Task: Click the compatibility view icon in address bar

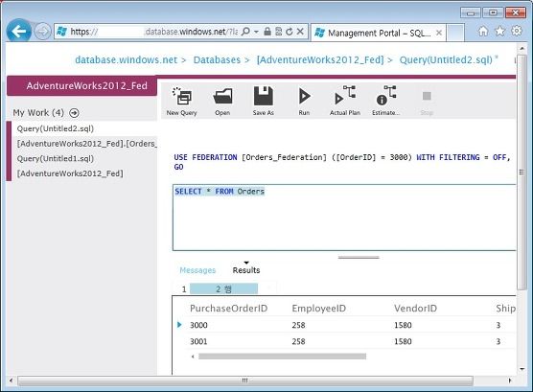Action: pos(278,32)
